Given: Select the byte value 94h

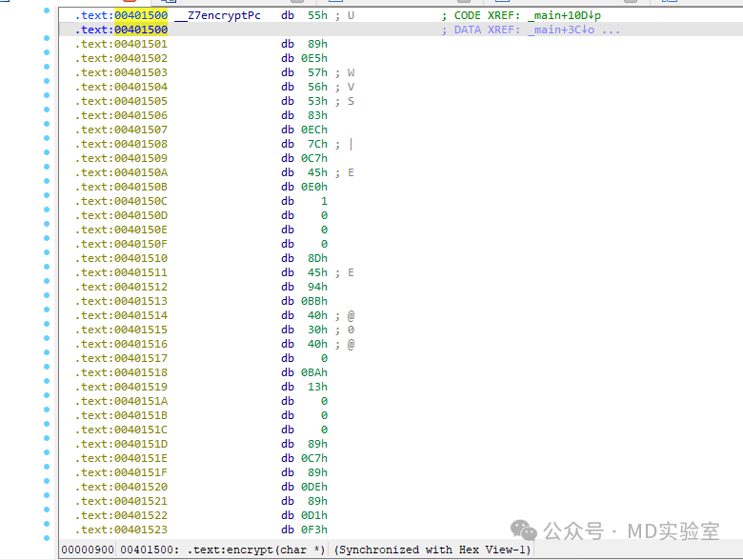Looking at the screenshot, I should 317,287.
